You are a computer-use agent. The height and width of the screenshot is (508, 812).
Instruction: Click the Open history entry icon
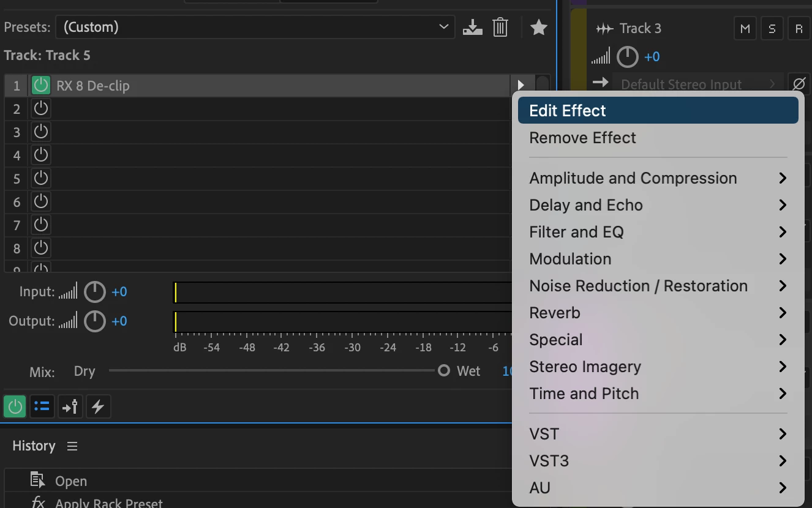pyautogui.click(x=38, y=480)
